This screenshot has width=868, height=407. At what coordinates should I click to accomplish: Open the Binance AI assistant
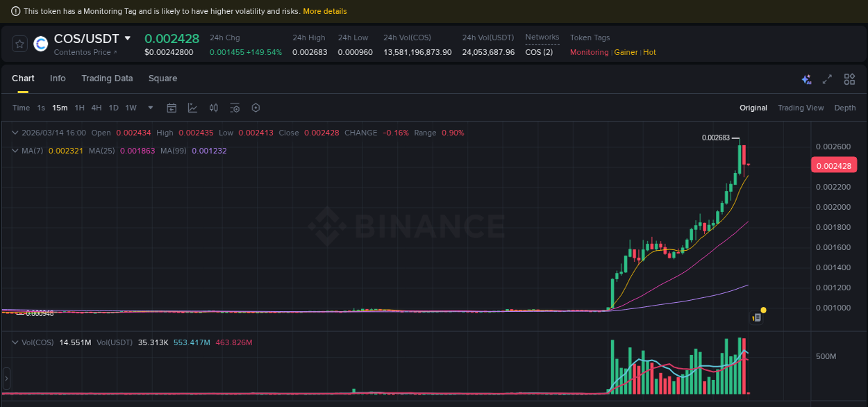tap(806, 79)
